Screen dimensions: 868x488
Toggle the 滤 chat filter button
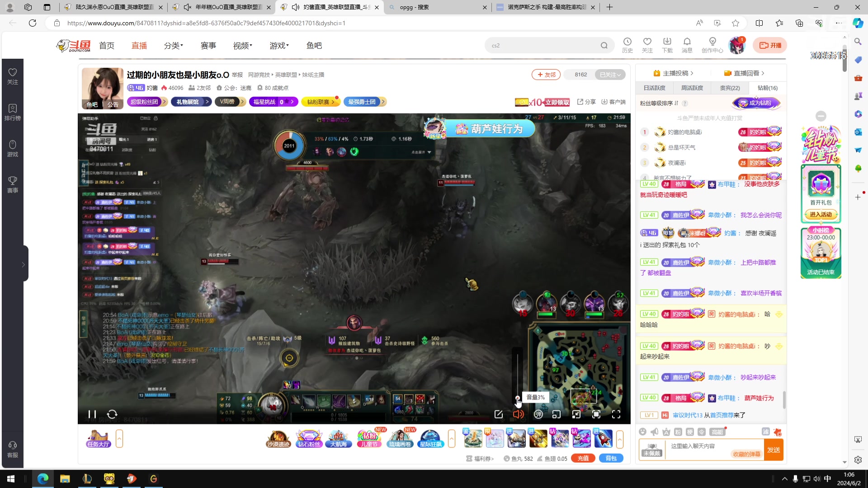point(765,432)
